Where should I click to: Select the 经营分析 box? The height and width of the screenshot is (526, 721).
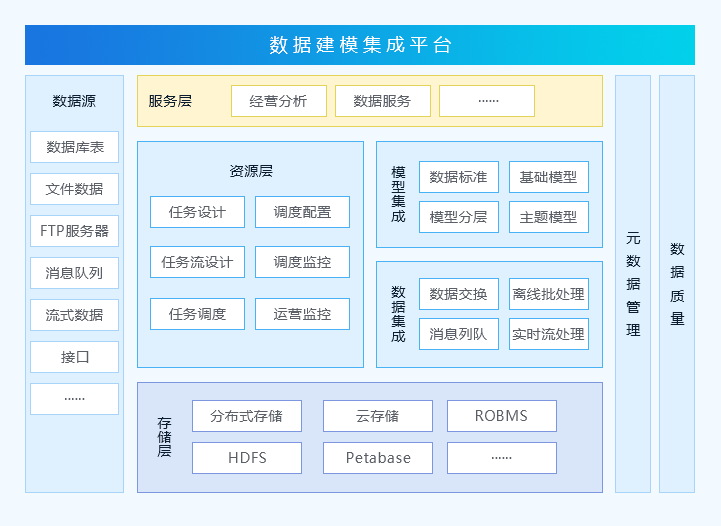point(279,101)
